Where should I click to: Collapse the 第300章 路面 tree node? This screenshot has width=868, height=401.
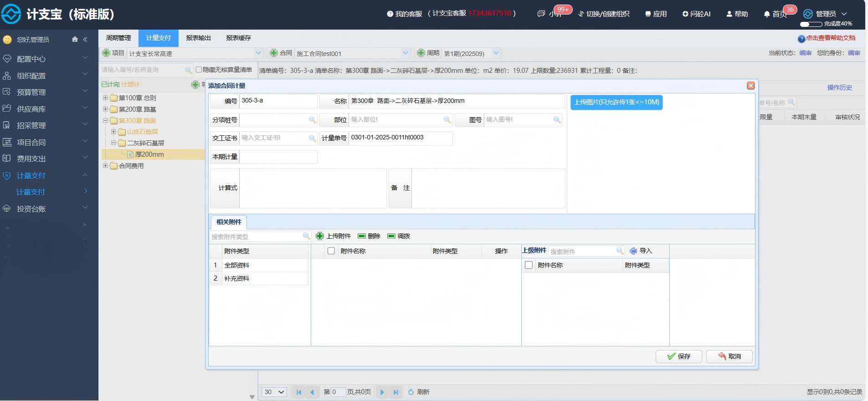pyautogui.click(x=105, y=120)
